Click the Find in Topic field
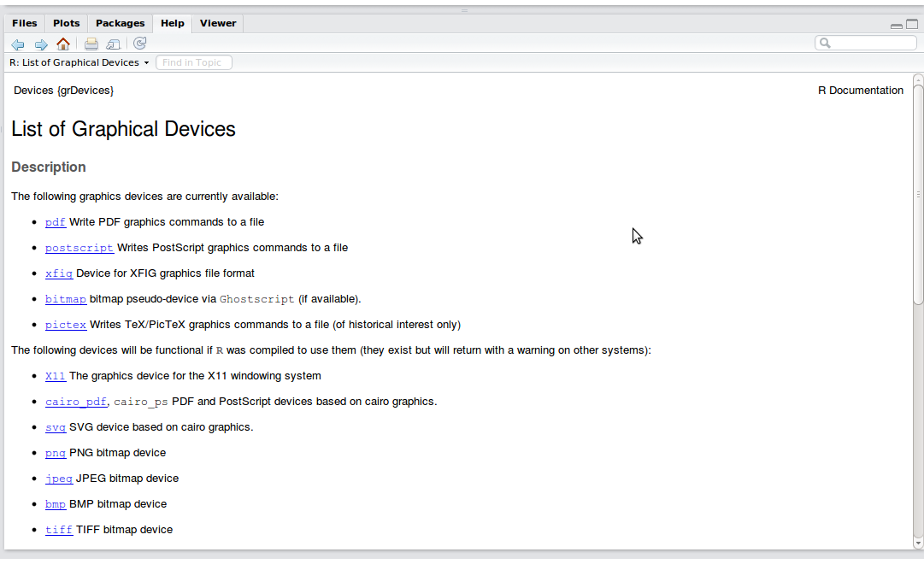Image resolution: width=924 pixels, height=564 pixels. (194, 62)
